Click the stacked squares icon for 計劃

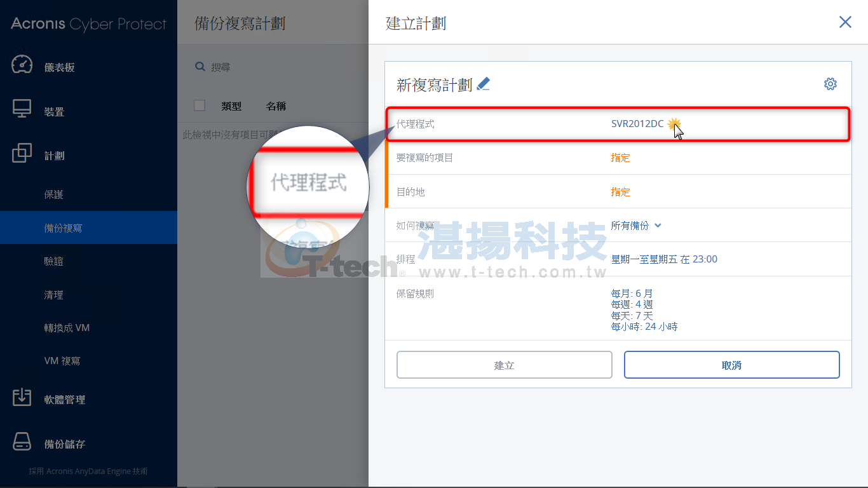(22, 153)
